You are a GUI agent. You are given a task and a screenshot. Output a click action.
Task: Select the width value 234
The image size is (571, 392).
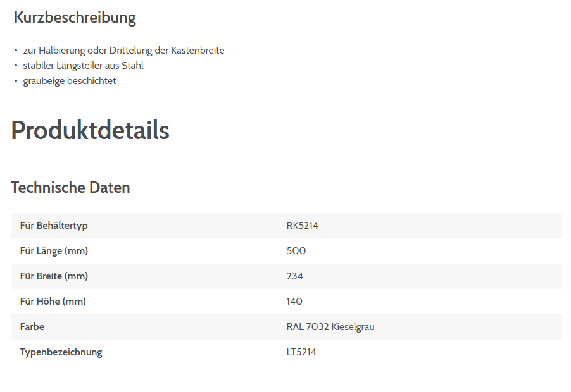point(295,276)
